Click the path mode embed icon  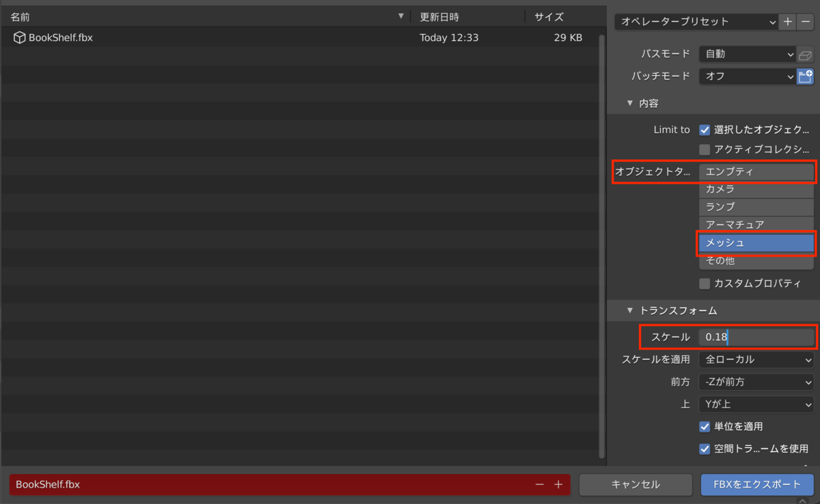[806, 54]
